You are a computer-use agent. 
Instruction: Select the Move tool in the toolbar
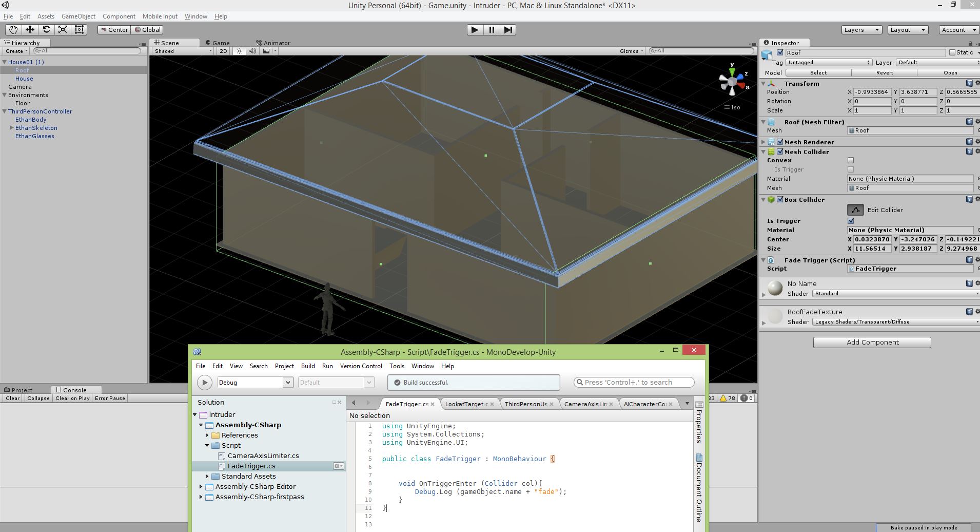30,30
